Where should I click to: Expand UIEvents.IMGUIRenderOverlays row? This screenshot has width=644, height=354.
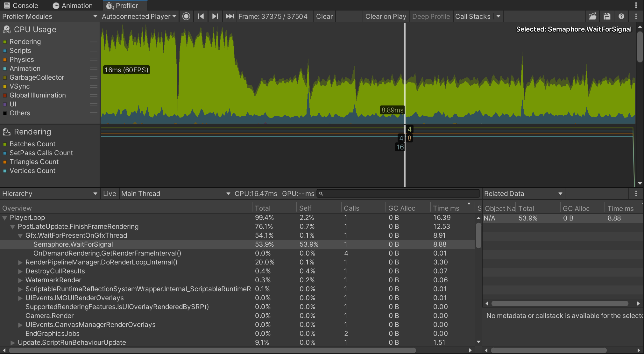(20, 298)
